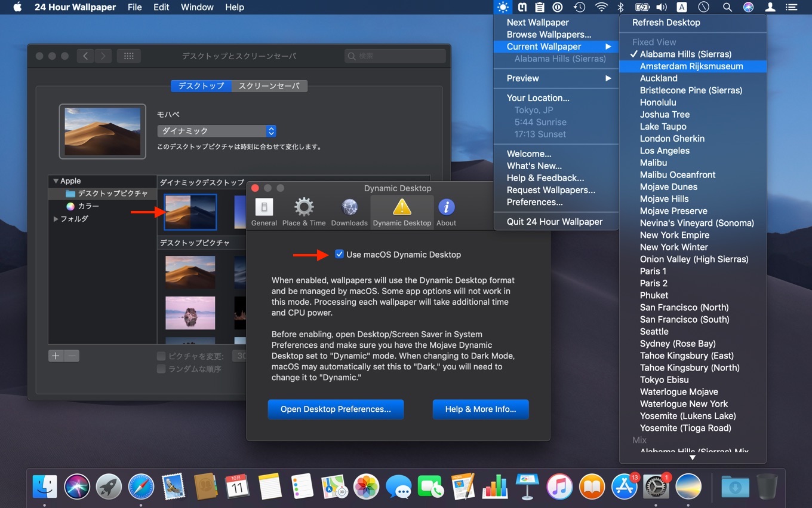
Task: Click Help & More Info... button
Action: point(481,409)
